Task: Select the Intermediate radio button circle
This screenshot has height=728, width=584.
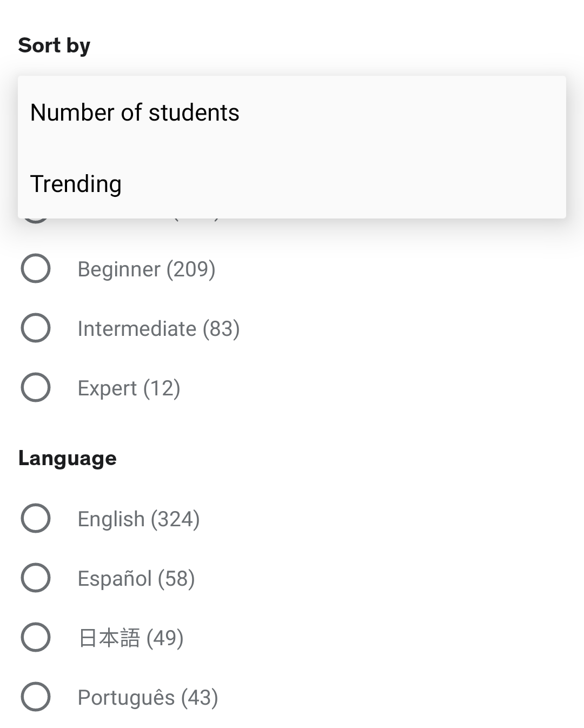Action: [x=36, y=328]
